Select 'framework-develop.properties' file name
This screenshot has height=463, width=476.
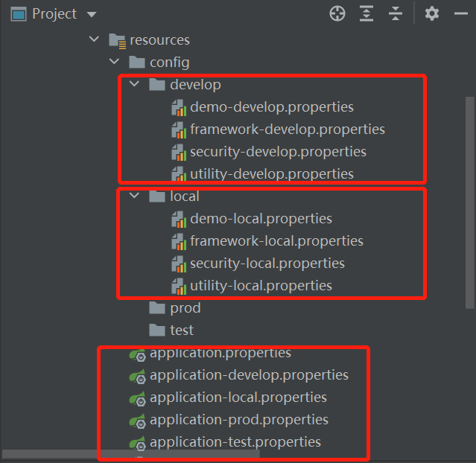[288, 130]
